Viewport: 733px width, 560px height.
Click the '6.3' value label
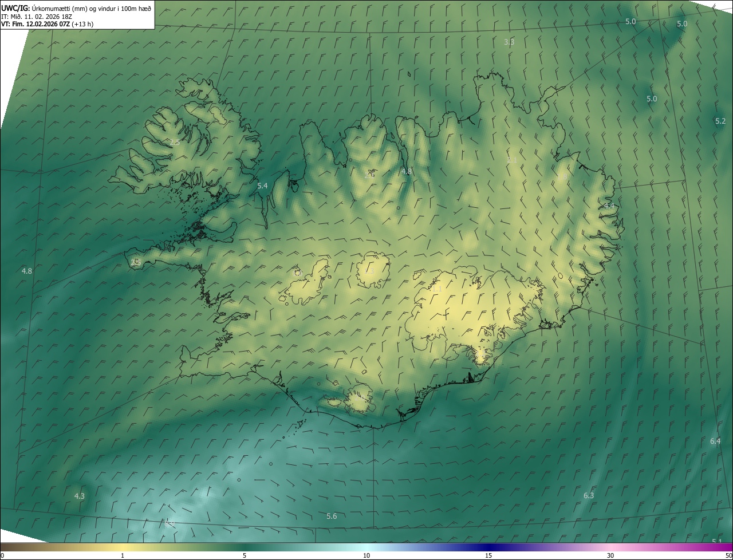coord(589,495)
